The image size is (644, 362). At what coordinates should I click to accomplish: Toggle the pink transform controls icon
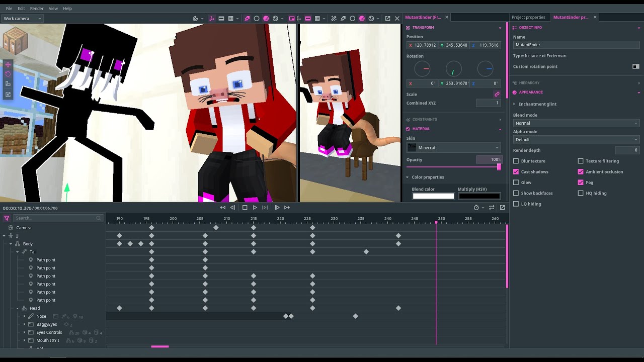(x=212, y=19)
